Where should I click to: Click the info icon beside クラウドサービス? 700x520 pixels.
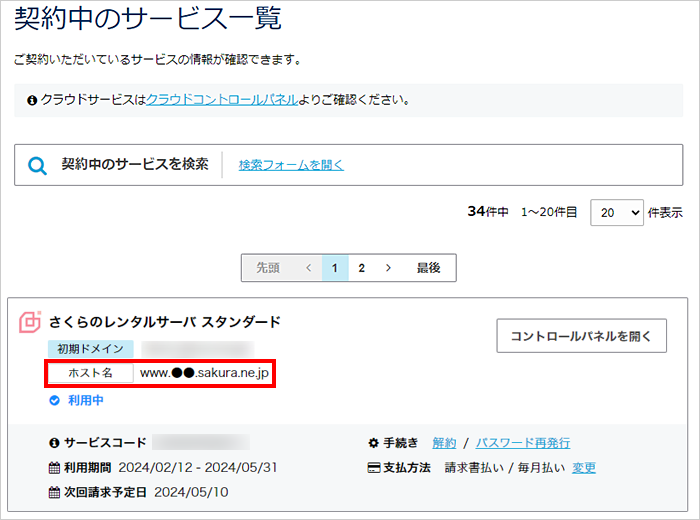(32, 100)
